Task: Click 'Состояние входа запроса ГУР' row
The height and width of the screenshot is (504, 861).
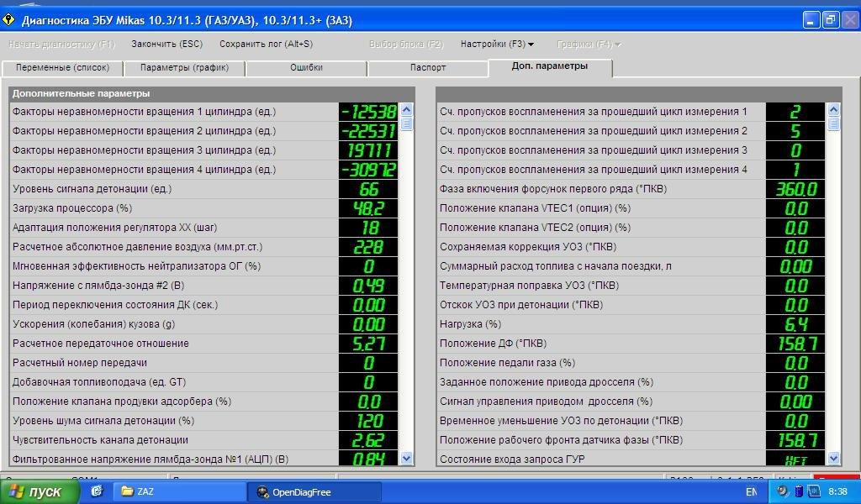Action: (x=631, y=458)
